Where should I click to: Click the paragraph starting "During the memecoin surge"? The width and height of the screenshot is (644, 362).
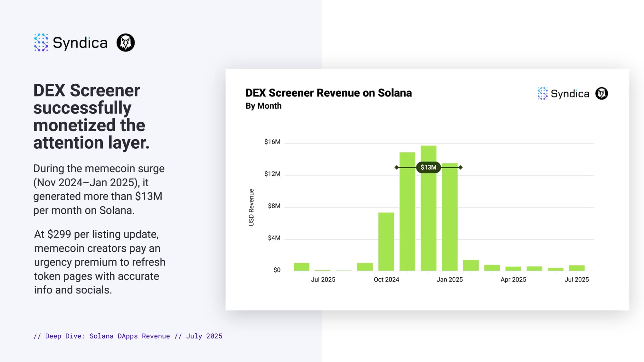99,189
